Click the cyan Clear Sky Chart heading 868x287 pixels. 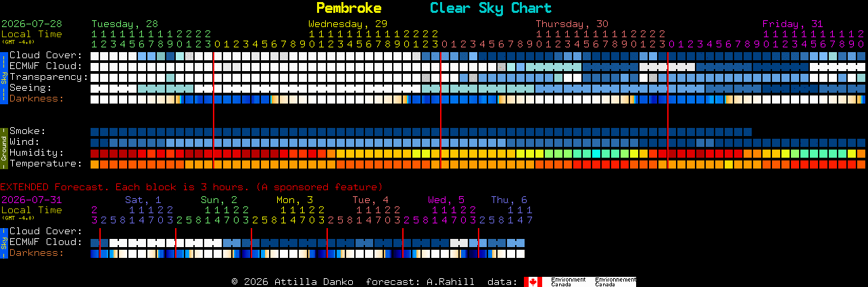[491, 8]
